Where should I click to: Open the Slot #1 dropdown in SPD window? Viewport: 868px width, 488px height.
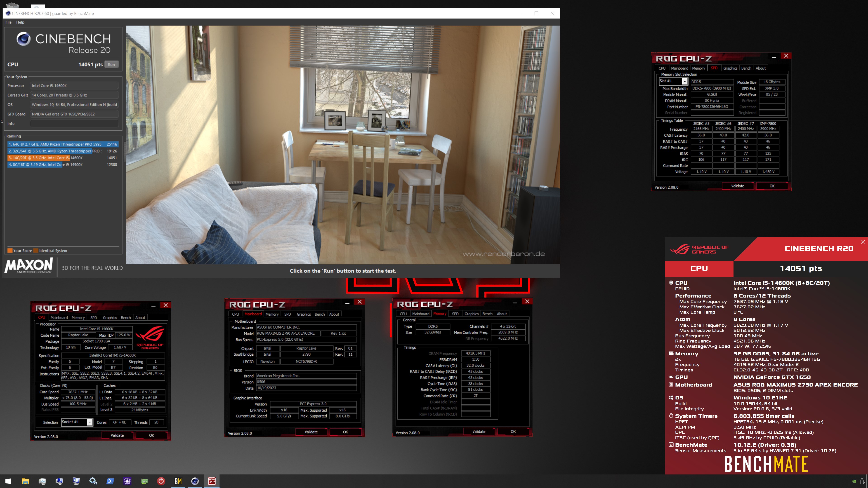point(684,81)
